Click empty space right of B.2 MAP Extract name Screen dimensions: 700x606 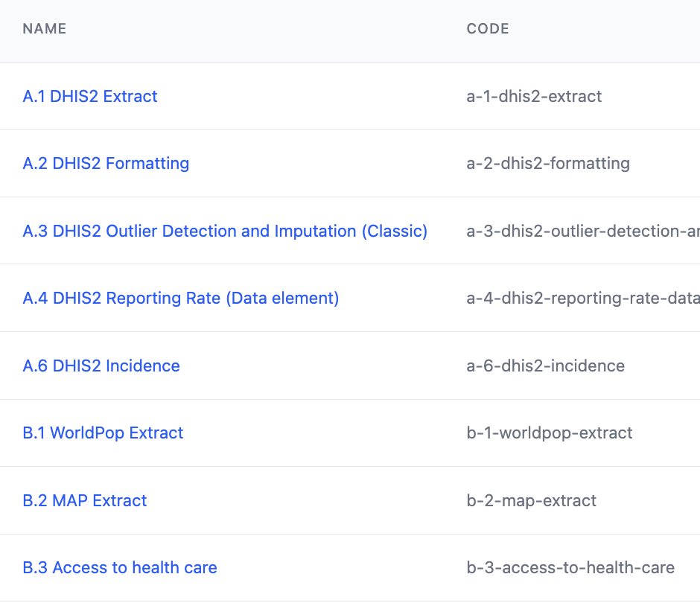click(x=298, y=501)
